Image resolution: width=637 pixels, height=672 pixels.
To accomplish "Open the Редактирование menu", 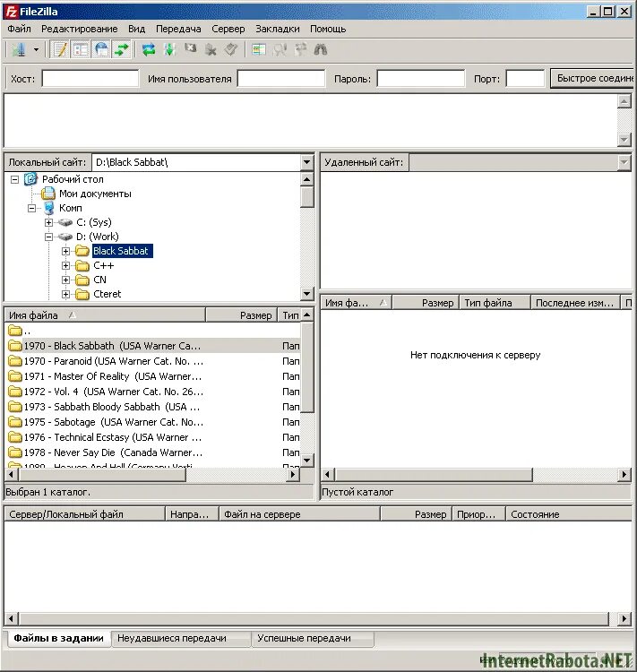I will (x=80, y=29).
